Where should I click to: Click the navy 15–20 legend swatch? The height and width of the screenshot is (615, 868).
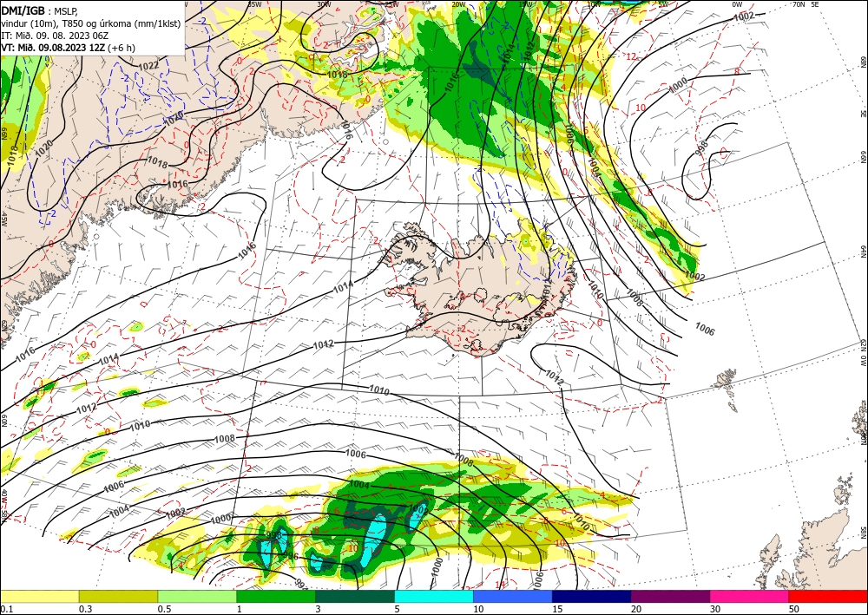pyautogui.click(x=592, y=596)
